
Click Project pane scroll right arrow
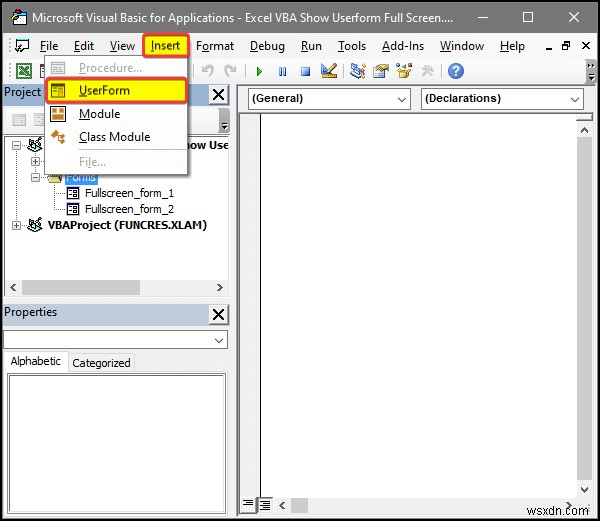click(x=220, y=287)
